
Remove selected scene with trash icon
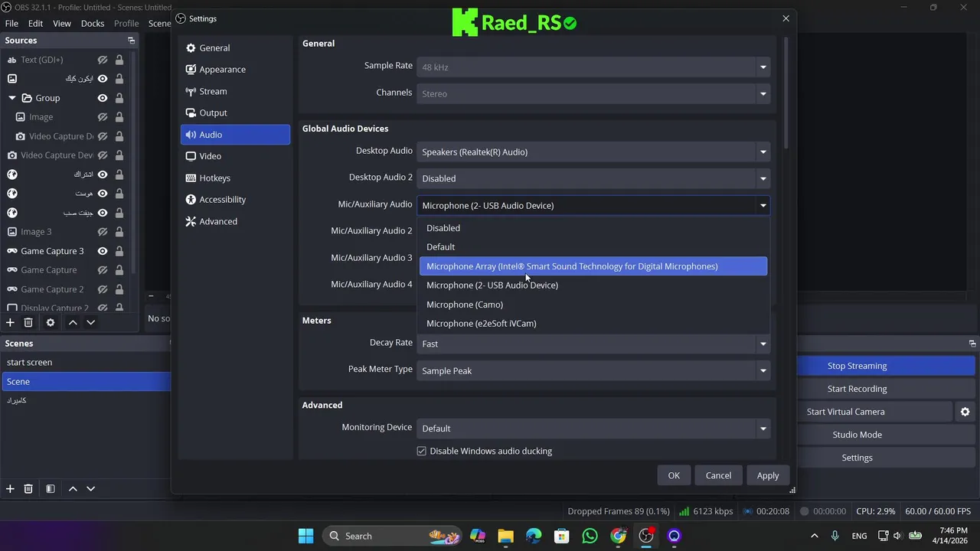coord(28,489)
